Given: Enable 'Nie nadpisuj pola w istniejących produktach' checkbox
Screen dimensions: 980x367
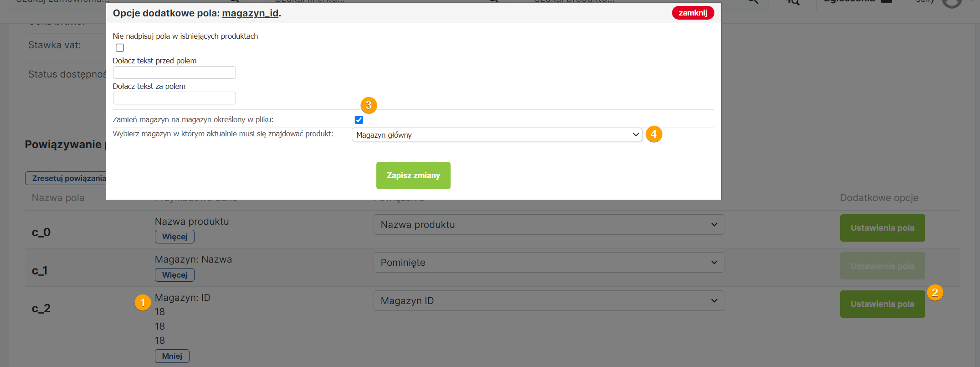Looking at the screenshot, I should click(x=120, y=48).
